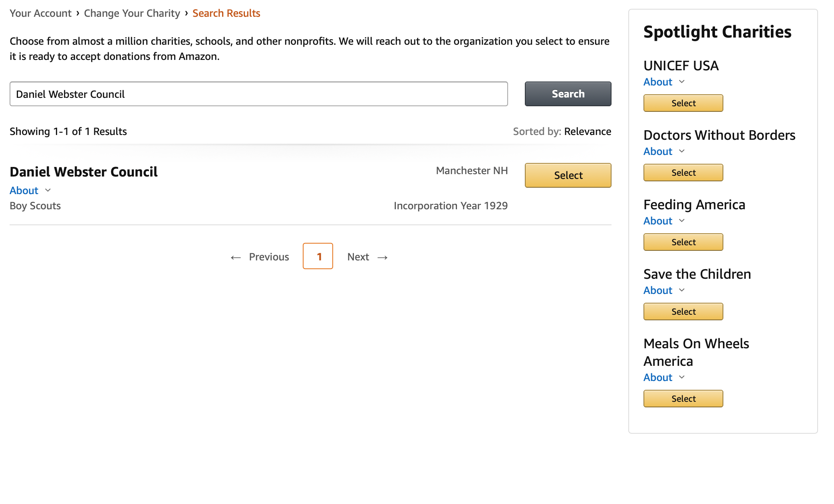This screenshot has width=834, height=504.
Task: Go to Previous results page
Action: (x=260, y=257)
